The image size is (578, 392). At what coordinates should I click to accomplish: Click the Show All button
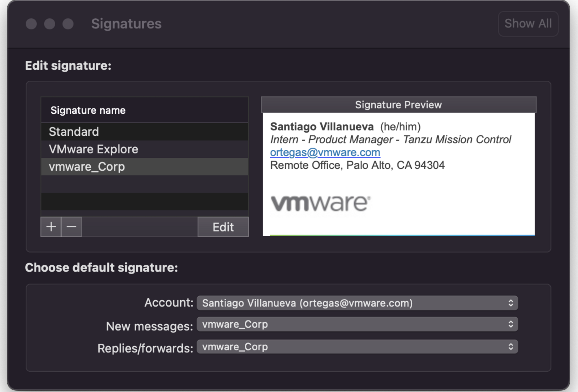click(x=528, y=24)
